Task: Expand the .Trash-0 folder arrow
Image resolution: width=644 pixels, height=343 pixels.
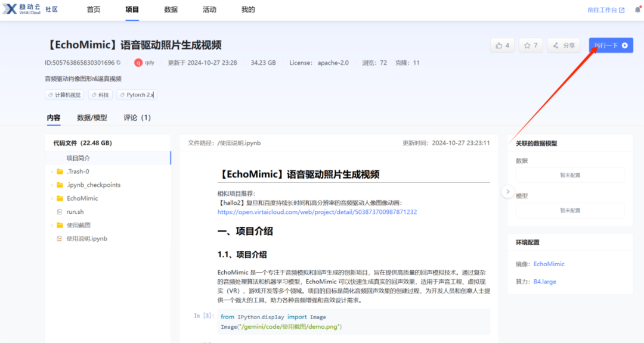Action: point(52,171)
